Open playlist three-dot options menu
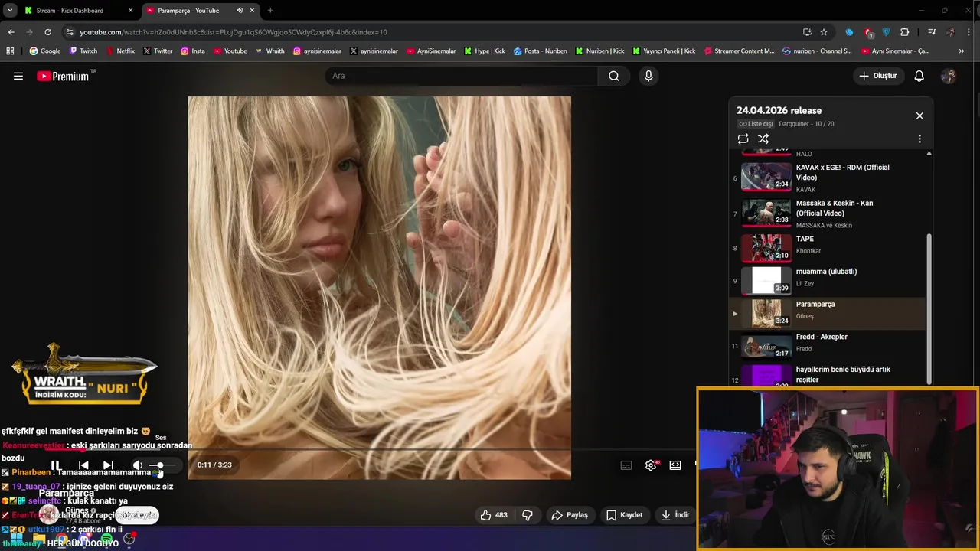The image size is (980, 551). tap(920, 139)
